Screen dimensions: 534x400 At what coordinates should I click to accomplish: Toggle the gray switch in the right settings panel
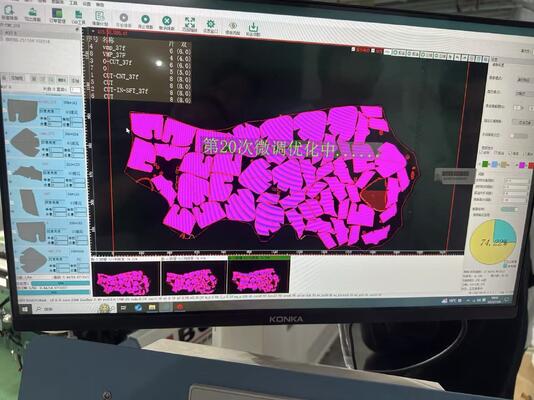click(519, 135)
